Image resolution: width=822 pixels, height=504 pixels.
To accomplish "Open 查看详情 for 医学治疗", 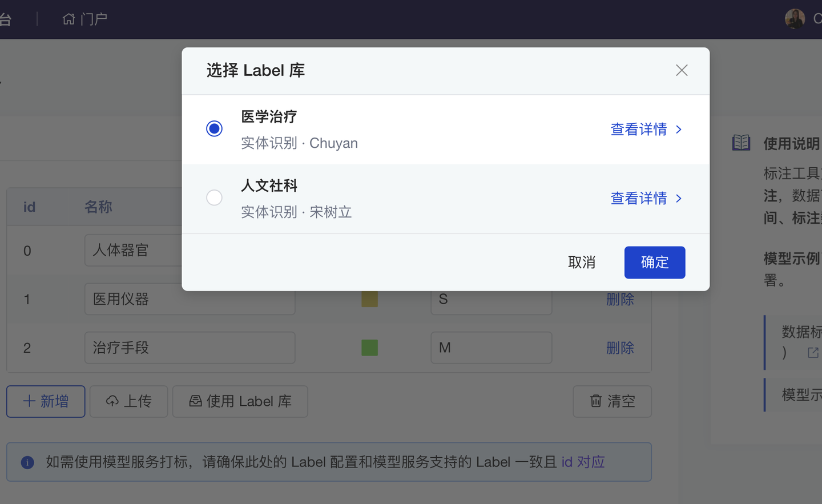I will [639, 130].
